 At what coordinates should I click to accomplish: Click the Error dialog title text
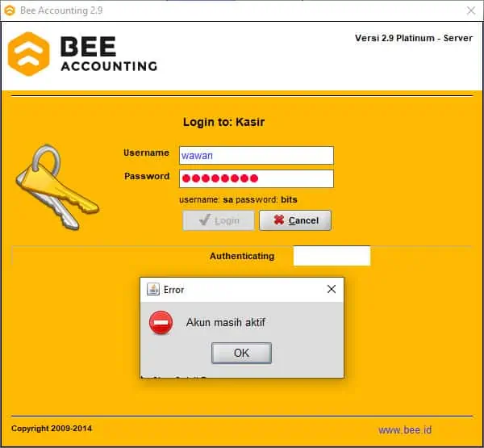pyautogui.click(x=173, y=290)
